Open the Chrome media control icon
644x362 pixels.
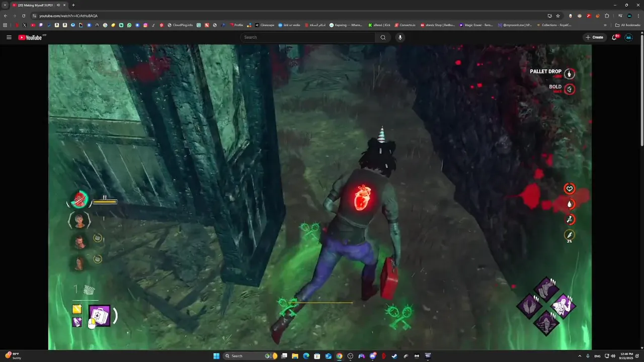[x=620, y=16]
